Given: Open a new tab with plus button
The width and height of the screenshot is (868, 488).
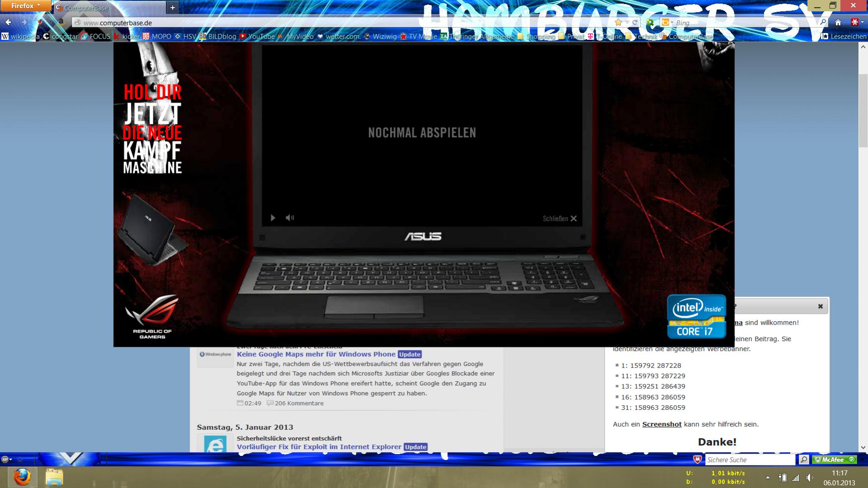Looking at the screenshot, I should point(172,8).
